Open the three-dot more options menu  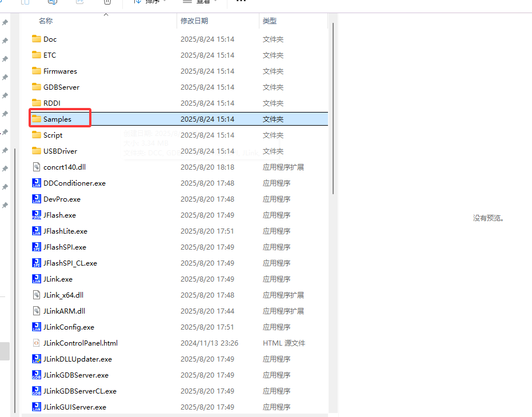point(241,2)
